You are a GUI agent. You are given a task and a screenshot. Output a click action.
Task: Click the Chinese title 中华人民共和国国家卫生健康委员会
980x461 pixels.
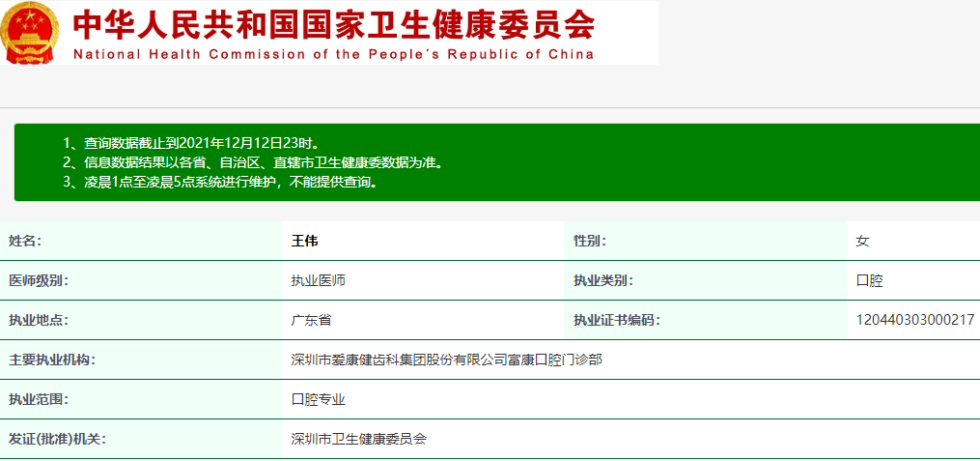click(333, 23)
